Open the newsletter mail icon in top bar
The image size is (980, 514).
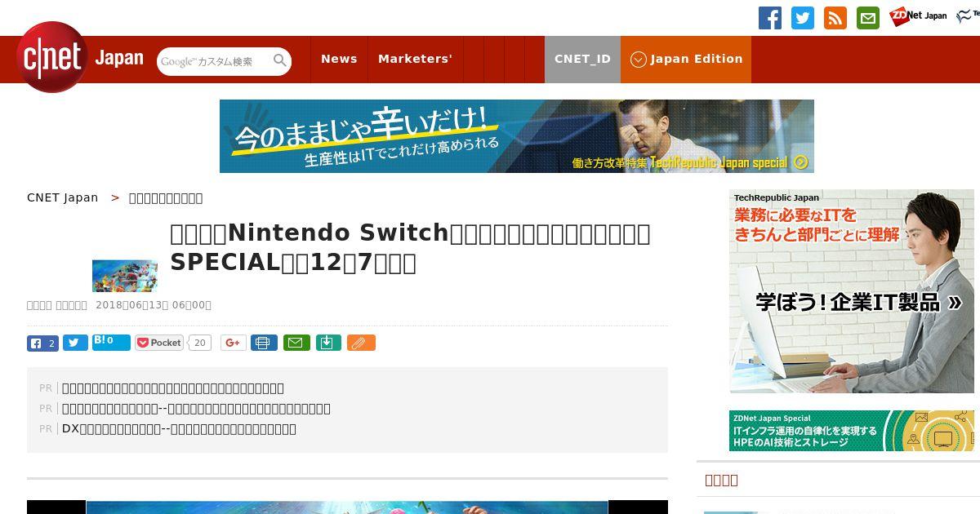pyautogui.click(x=868, y=18)
